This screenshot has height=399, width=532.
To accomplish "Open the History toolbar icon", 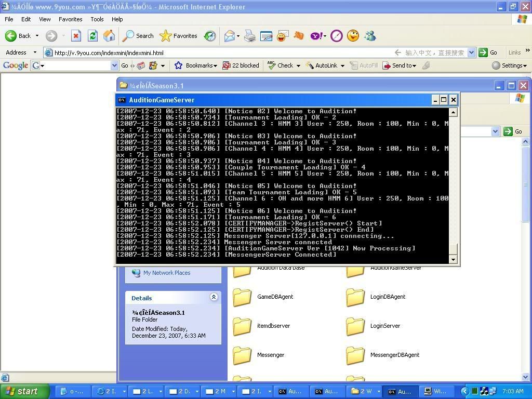I will 210,36.
